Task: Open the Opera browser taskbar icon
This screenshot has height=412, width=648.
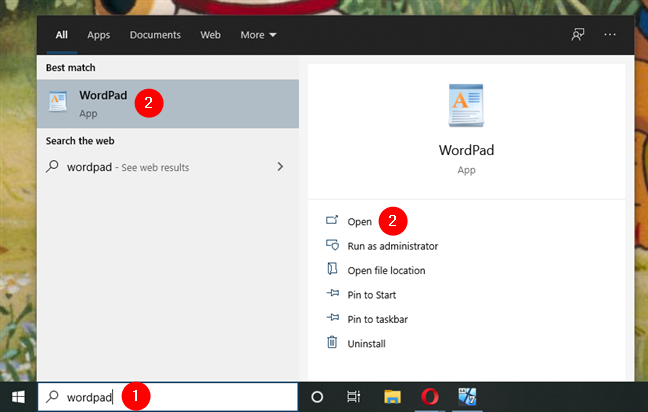Action: click(429, 396)
